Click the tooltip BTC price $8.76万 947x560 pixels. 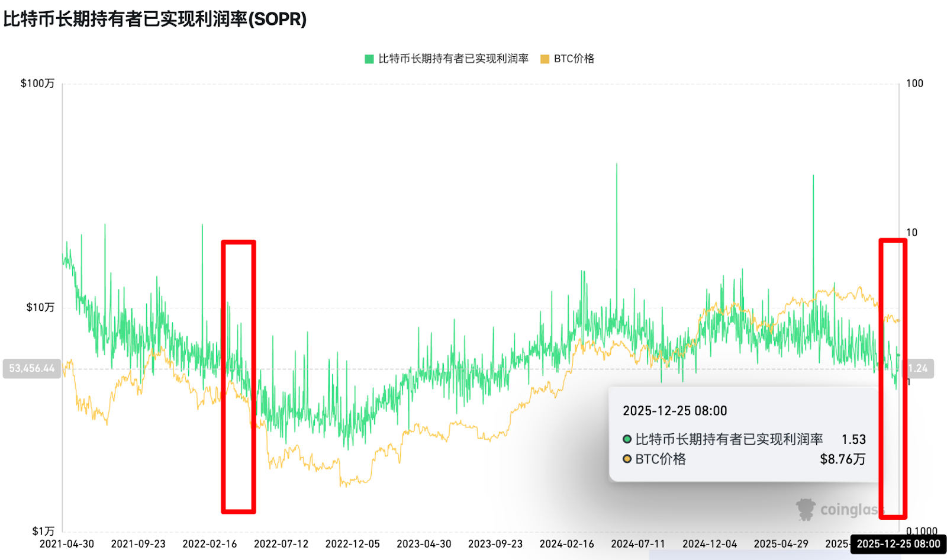click(x=843, y=459)
